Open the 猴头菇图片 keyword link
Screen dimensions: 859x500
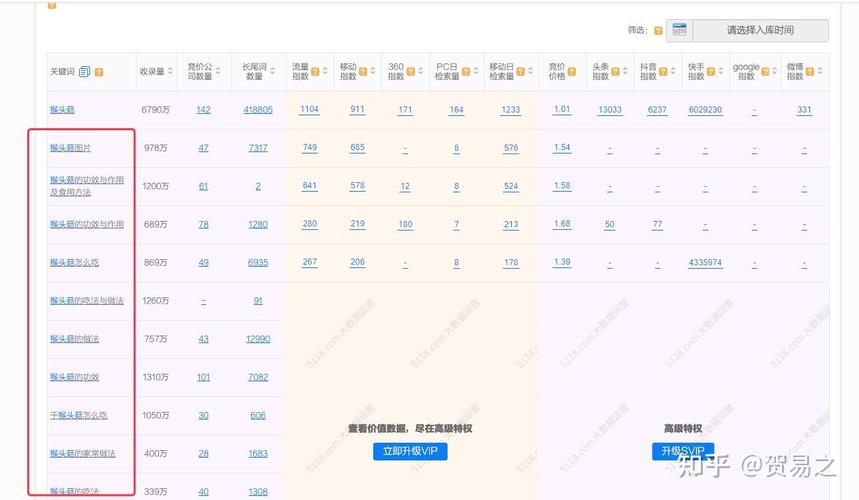(70, 148)
